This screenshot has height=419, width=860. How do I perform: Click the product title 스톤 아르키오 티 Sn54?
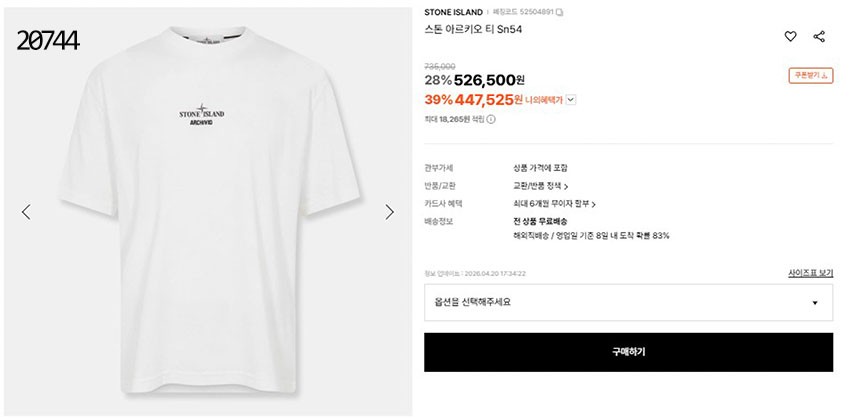coord(473,30)
